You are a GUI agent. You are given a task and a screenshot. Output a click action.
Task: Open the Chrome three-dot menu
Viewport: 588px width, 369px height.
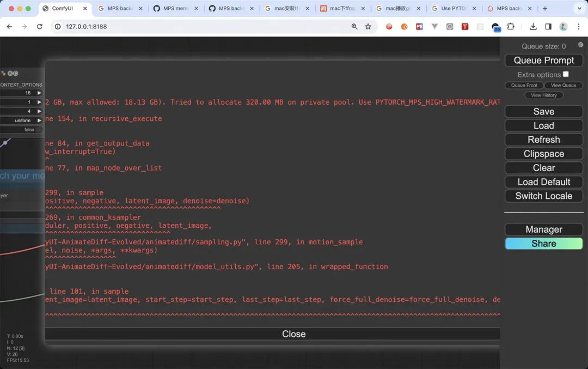[x=579, y=26]
